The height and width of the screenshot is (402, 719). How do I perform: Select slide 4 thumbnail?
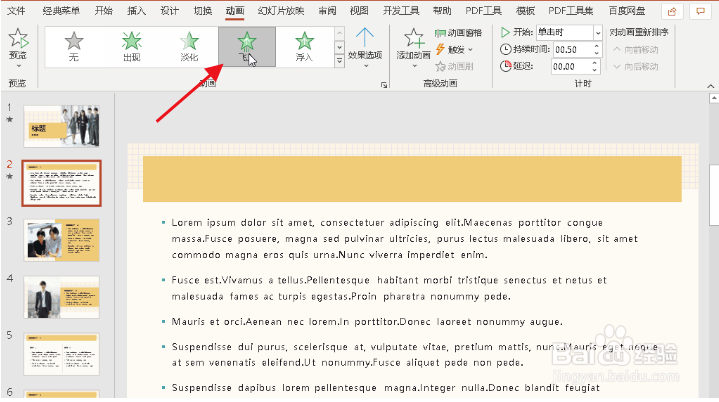[61, 297]
